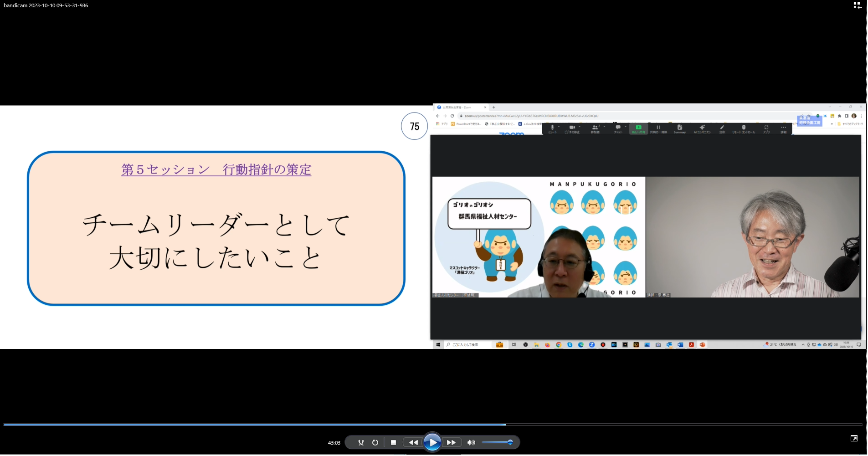Open a new browser tab

(x=494, y=108)
